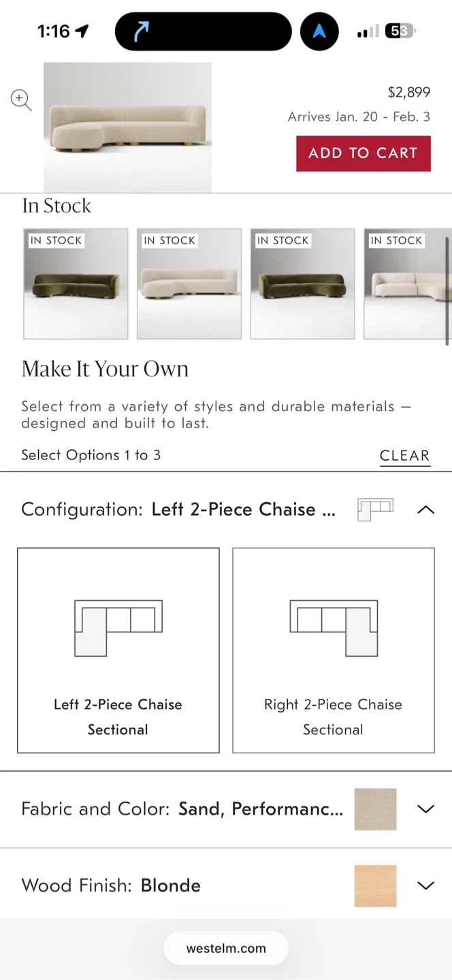Tap the battery indicator showing 53
Viewport: 452px width, 980px height.
pyautogui.click(x=399, y=31)
